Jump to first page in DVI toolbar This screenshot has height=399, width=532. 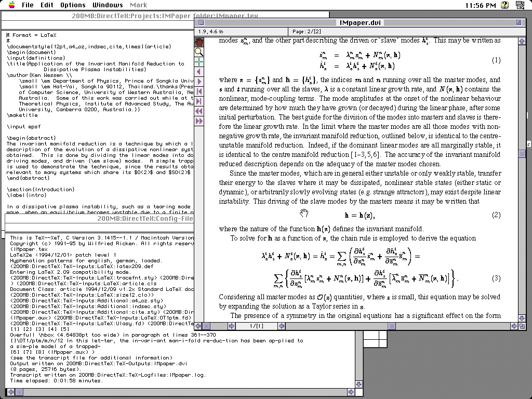pyautogui.click(x=199, y=91)
